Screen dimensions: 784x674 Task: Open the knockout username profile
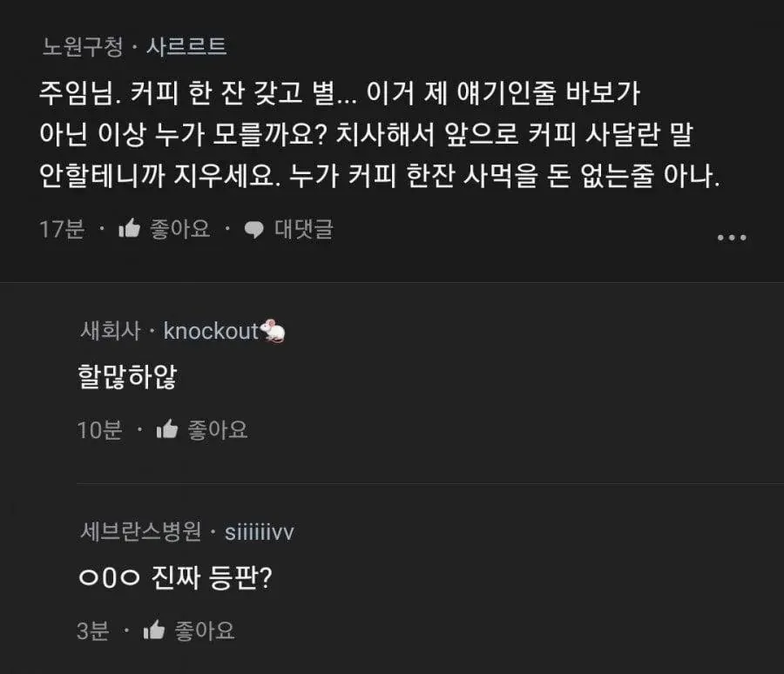click(211, 331)
